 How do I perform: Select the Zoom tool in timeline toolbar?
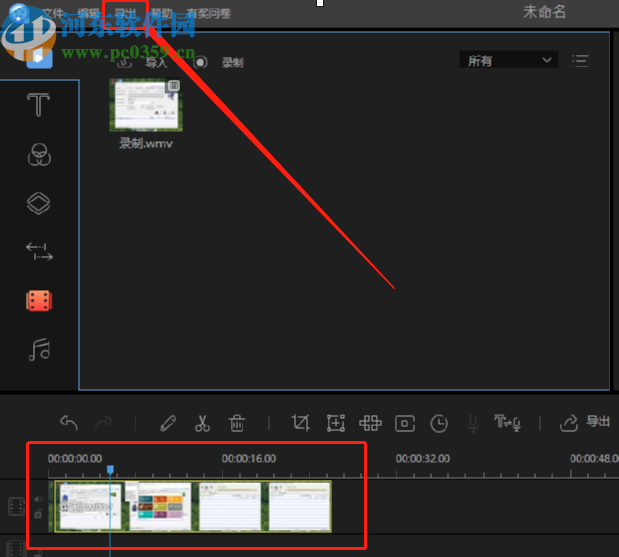point(336,423)
